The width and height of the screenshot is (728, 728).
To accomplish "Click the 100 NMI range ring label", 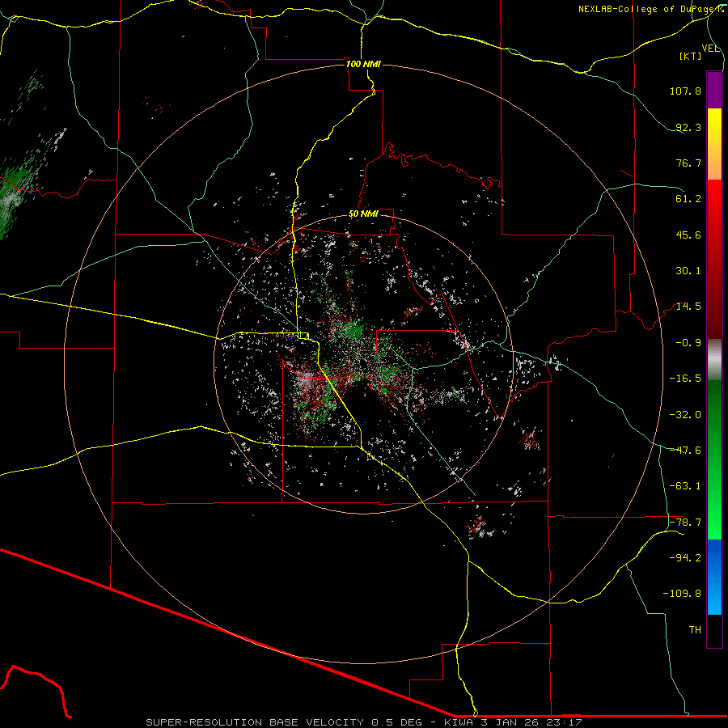I will click(x=363, y=64).
